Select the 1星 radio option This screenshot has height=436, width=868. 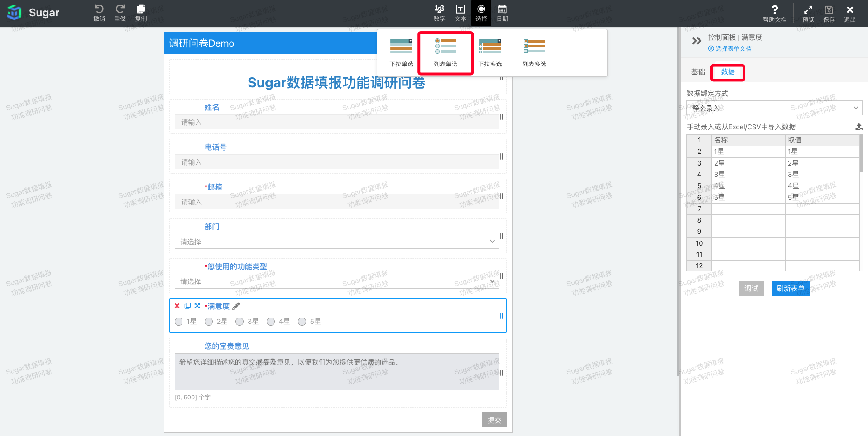[x=178, y=322]
